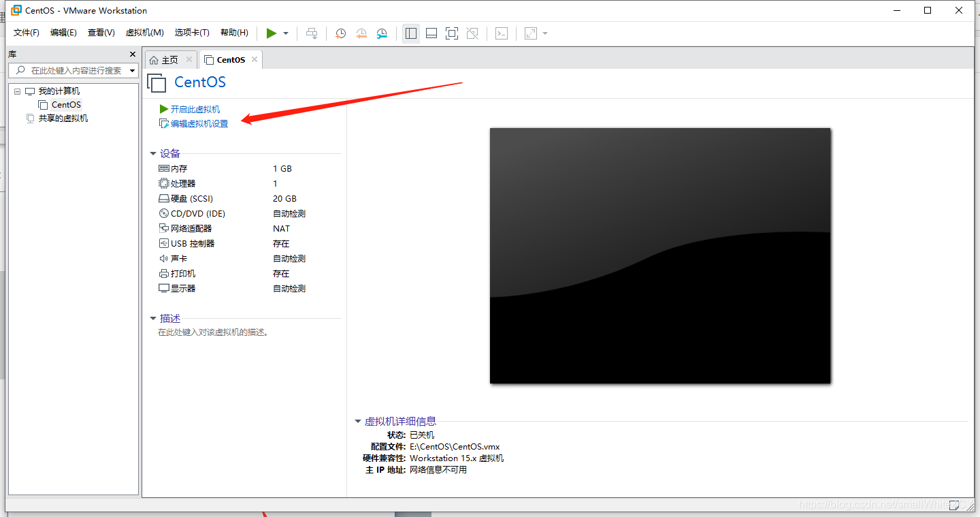Close the CentOS tab
Screen dimensions: 980x517
[255, 59]
